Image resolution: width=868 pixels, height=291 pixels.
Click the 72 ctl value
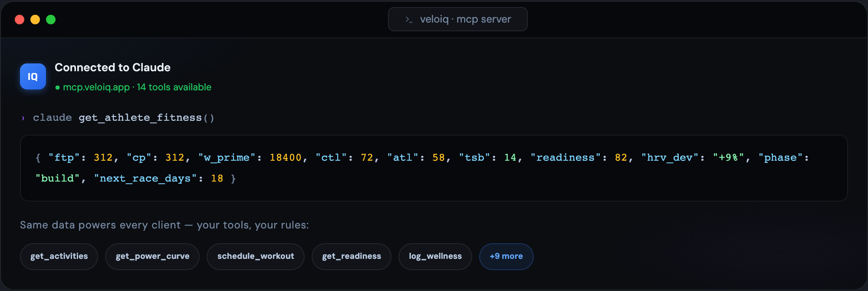[367, 158]
